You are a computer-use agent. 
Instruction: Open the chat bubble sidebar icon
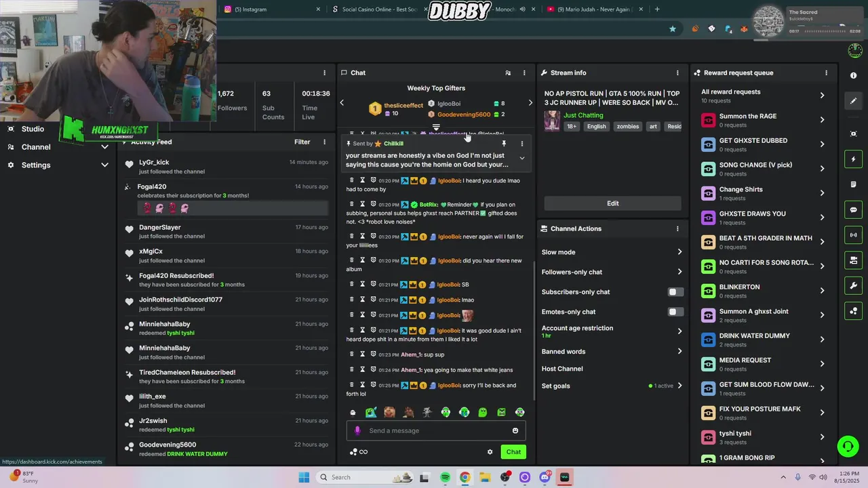854,210
